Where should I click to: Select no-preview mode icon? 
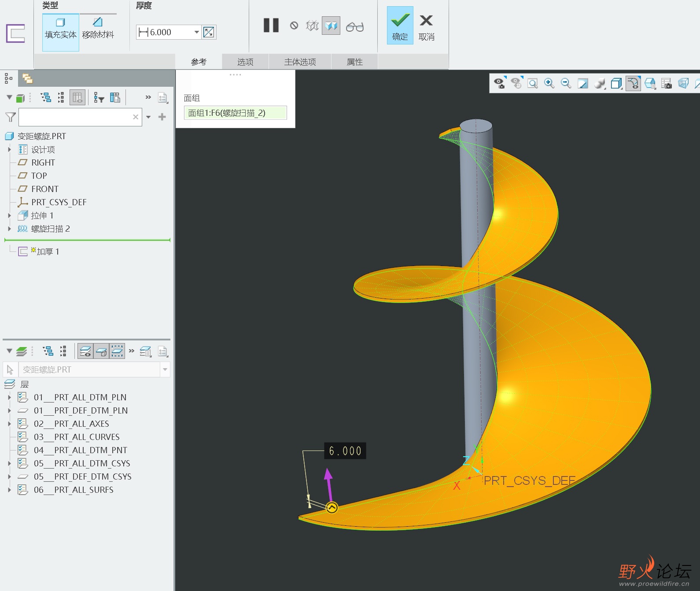(x=294, y=26)
